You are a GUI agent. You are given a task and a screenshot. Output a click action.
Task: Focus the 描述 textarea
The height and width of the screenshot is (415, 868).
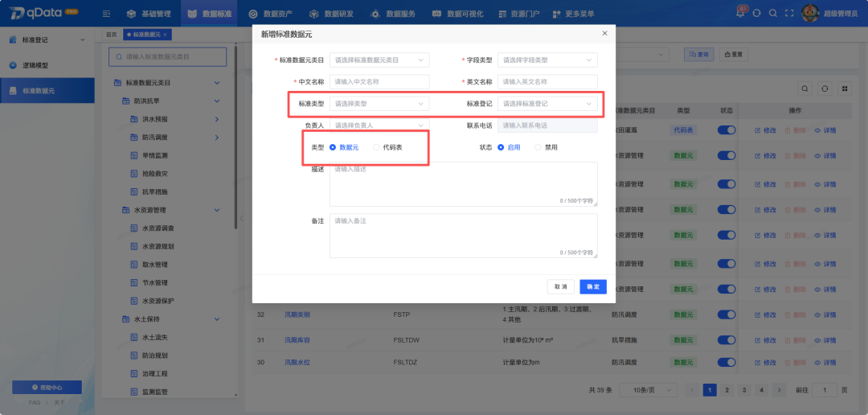pyautogui.click(x=464, y=184)
